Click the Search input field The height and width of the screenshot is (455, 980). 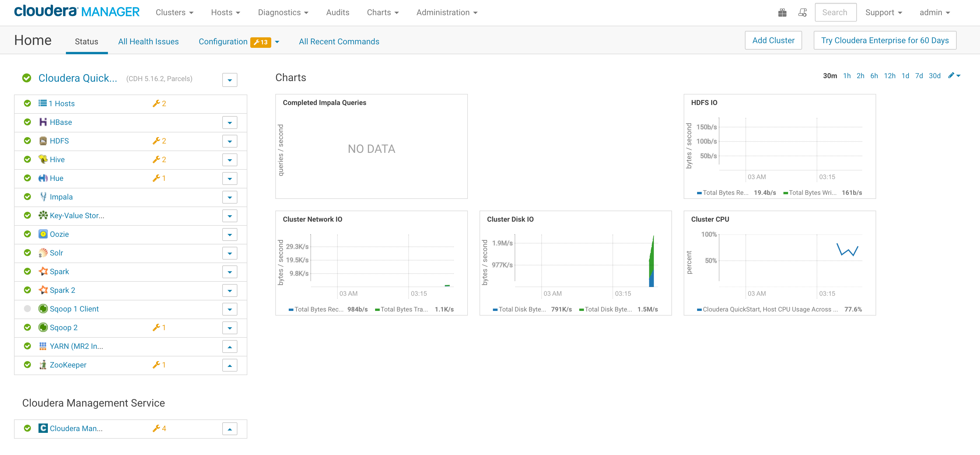tap(835, 13)
